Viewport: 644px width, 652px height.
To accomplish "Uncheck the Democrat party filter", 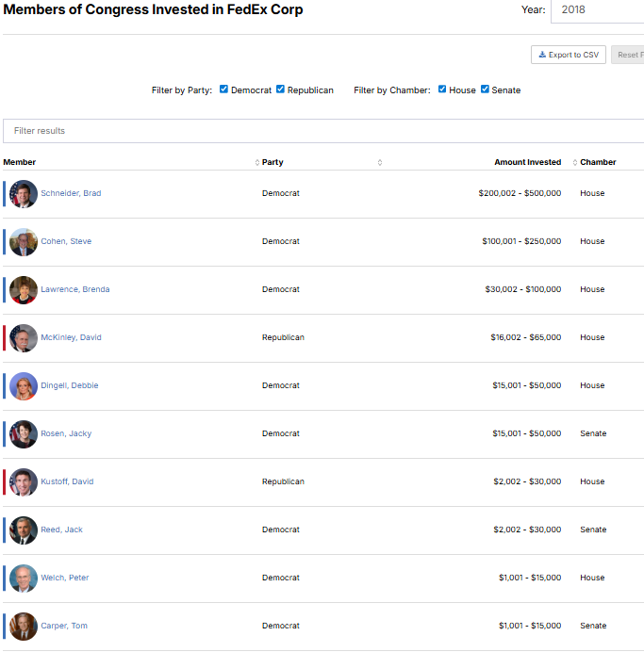I will (223, 89).
